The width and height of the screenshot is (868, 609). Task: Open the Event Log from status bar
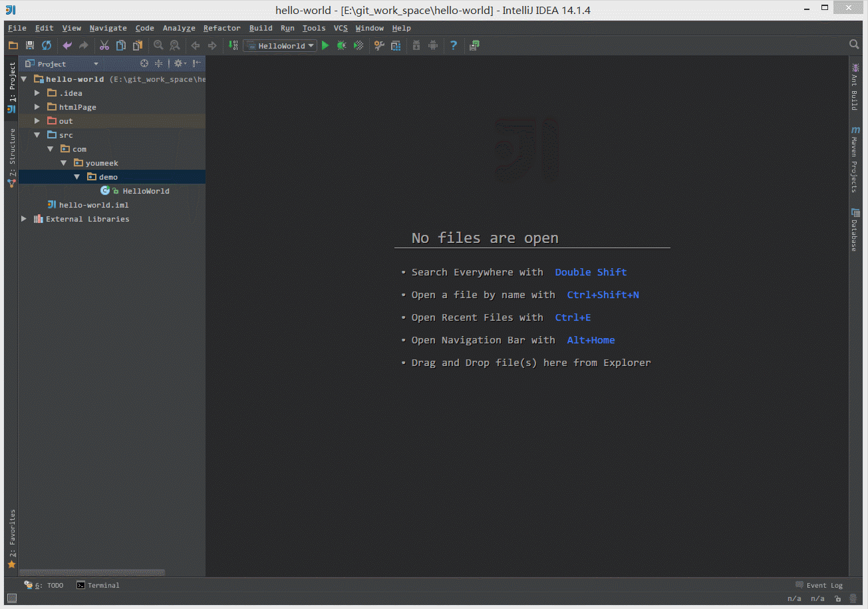tap(823, 585)
